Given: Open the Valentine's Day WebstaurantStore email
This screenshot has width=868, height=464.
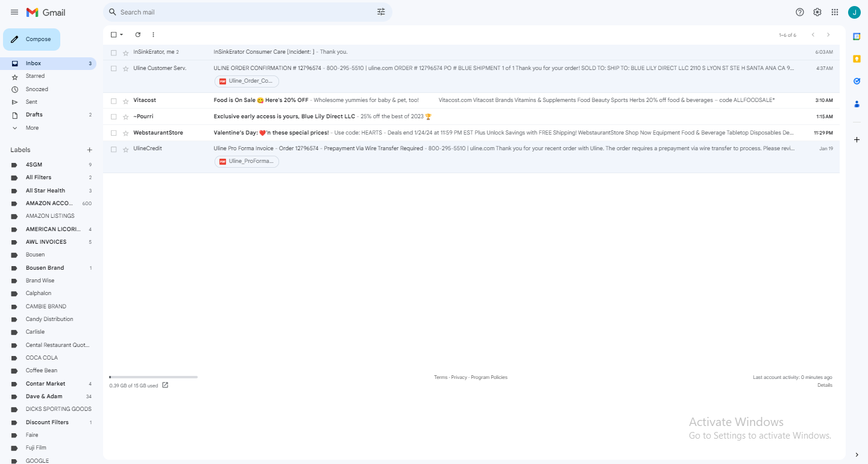Looking at the screenshot, I should [471, 133].
